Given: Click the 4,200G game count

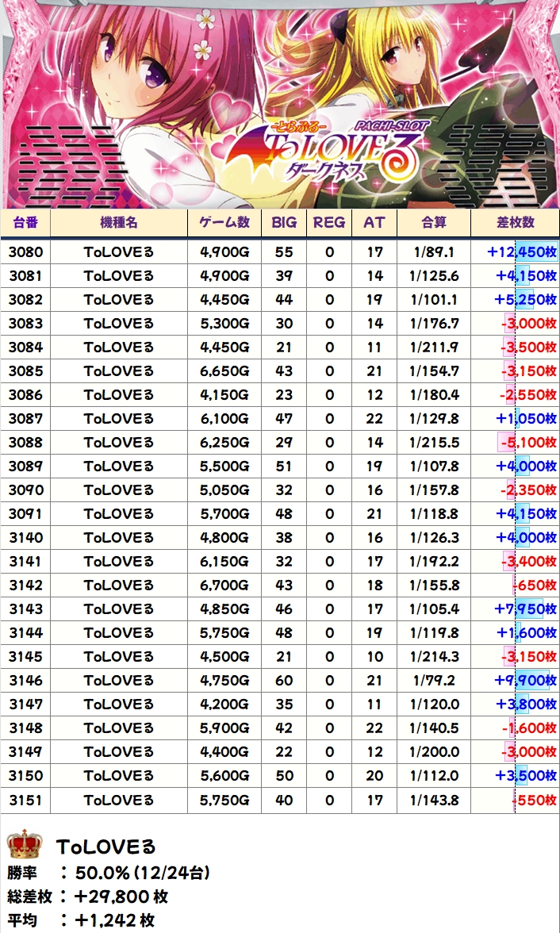Looking at the screenshot, I should 224,705.
